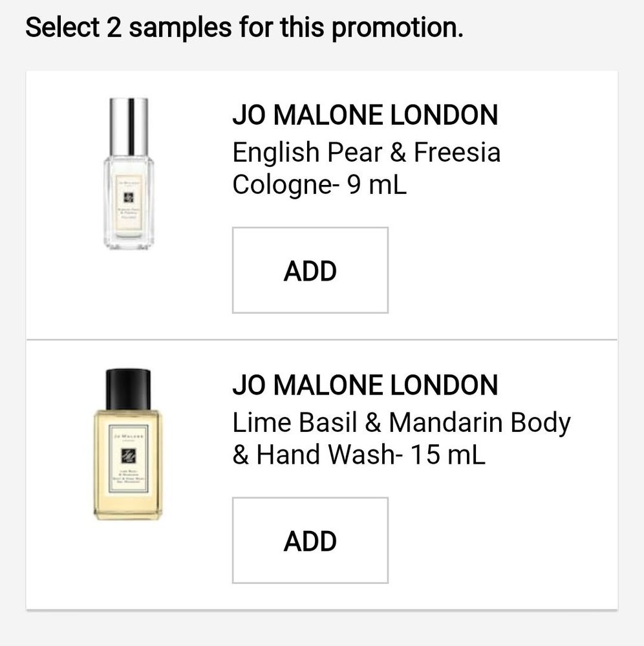This screenshot has height=646, width=644.
Task: Open Lime Basil & Mandarin Body product name
Action: click(x=401, y=423)
